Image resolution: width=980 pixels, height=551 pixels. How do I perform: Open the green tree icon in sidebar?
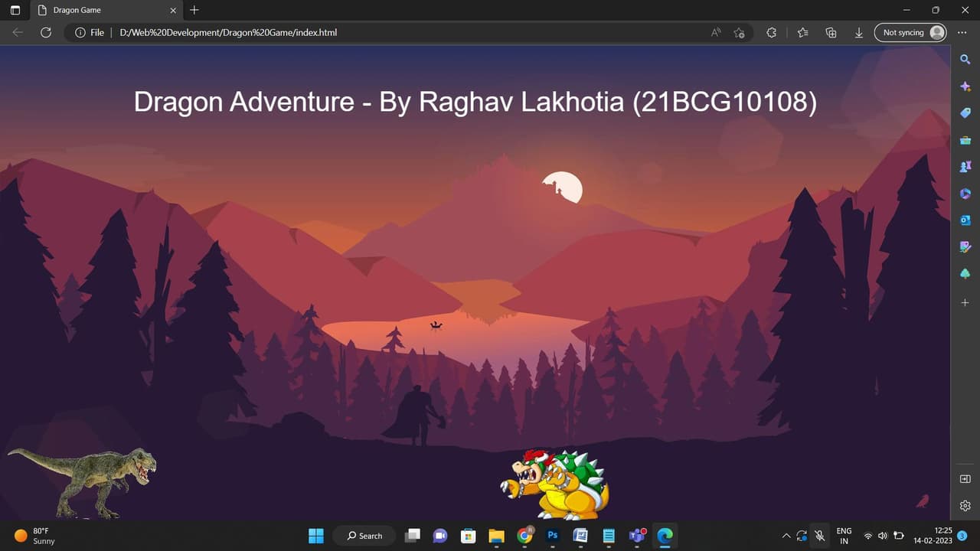pyautogui.click(x=965, y=274)
